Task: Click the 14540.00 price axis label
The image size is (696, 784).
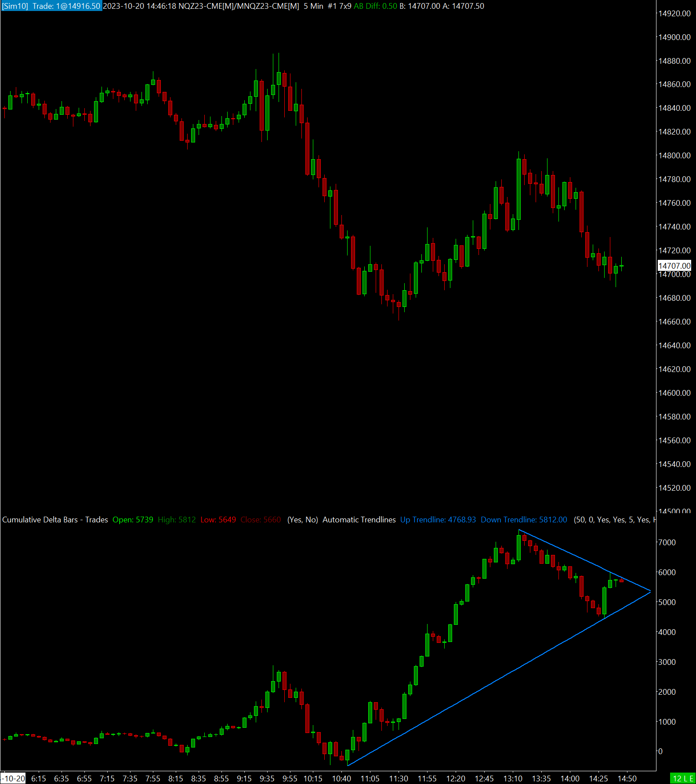Action: click(674, 464)
